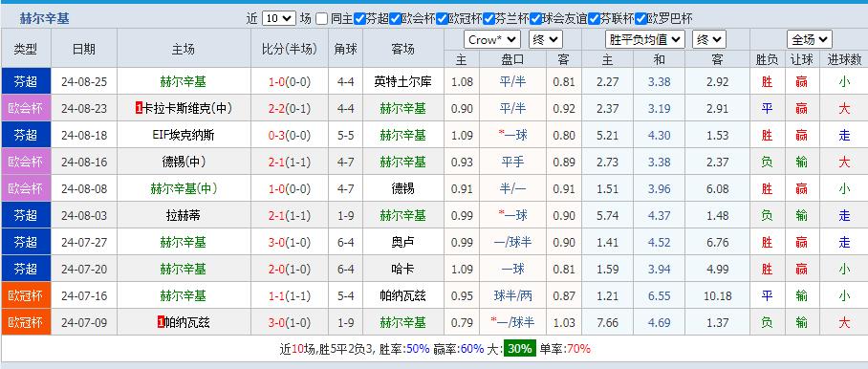Open the 0-3(0-0) match score

290,135
